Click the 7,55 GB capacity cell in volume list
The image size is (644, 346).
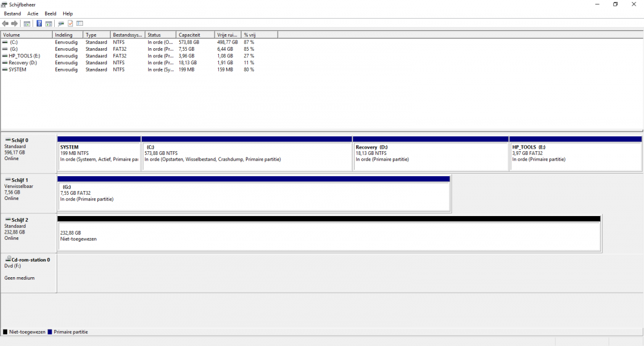coord(187,49)
